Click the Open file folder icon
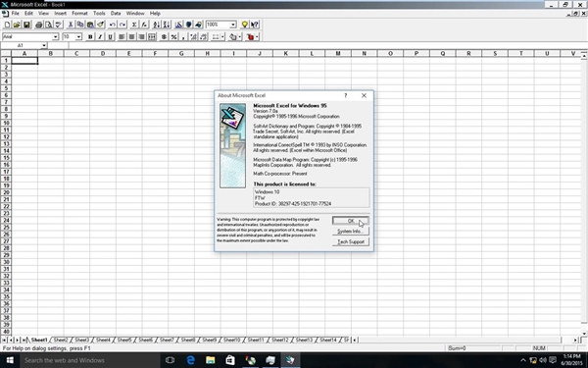Image resolution: width=588 pixels, height=368 pixels. [x=17, y=25]
